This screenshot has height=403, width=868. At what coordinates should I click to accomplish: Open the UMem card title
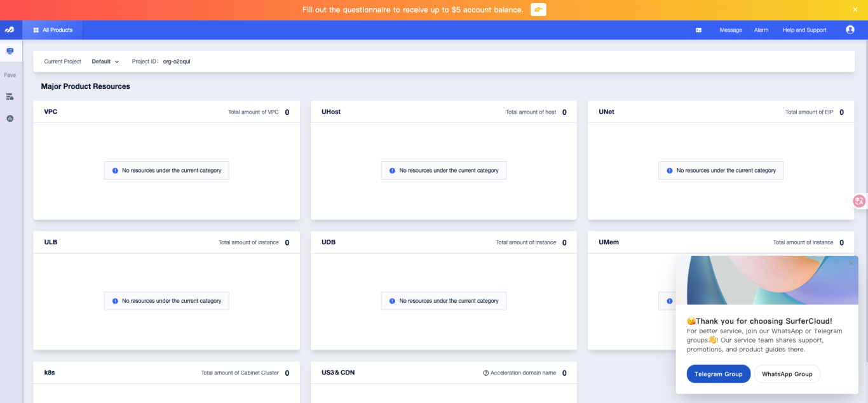609,242
